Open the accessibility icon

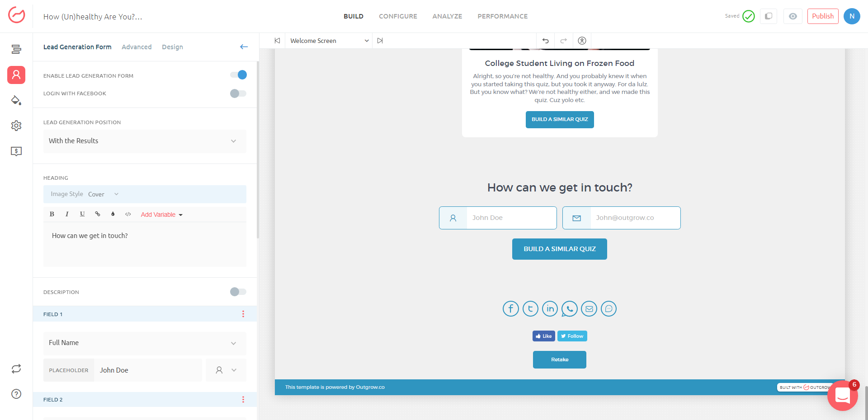tap(582, 41)
